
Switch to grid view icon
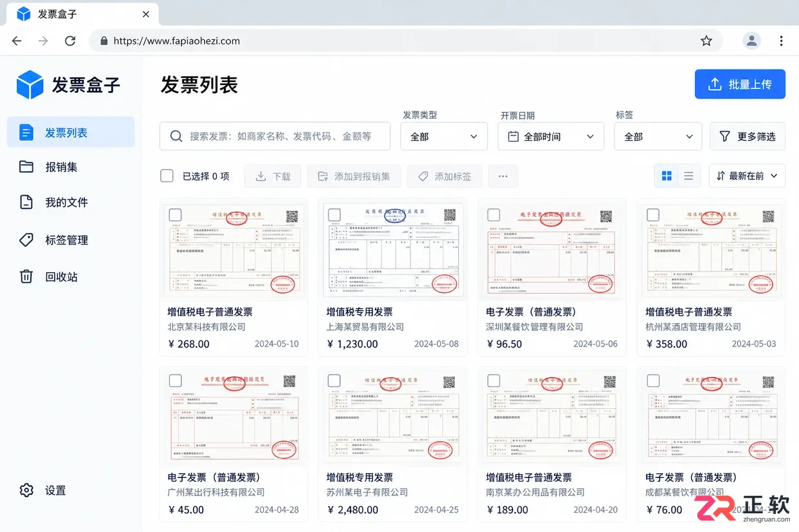coord(667,176)
